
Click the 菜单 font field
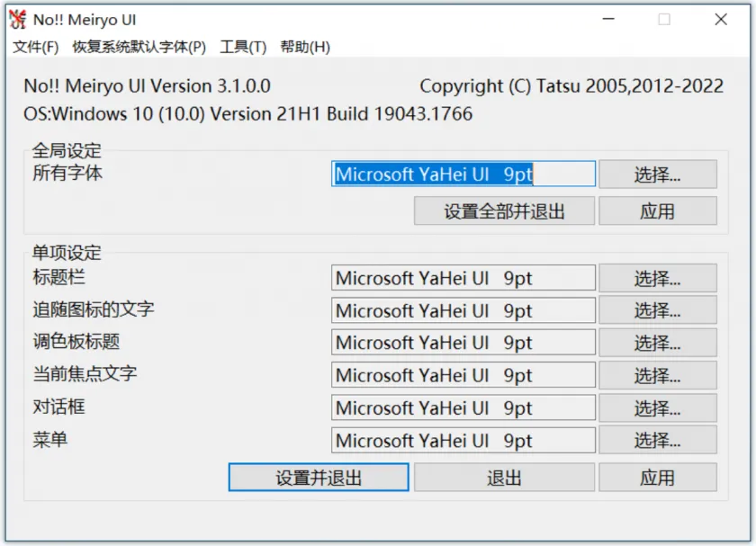[x=463, y=440]
